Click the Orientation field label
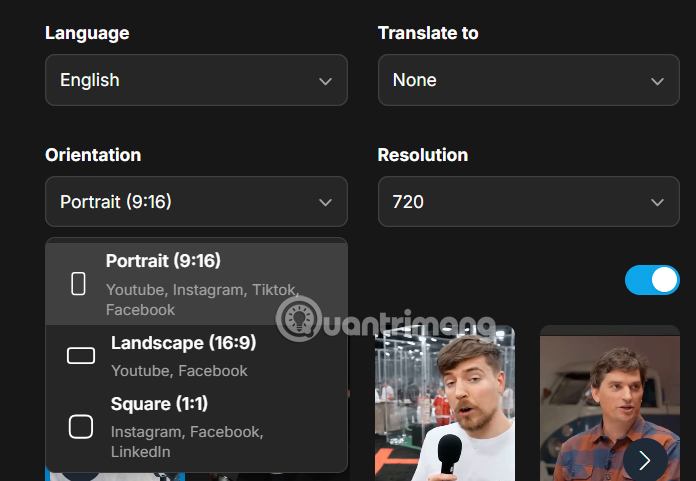 pyautogui.click(x=93, y=155)
